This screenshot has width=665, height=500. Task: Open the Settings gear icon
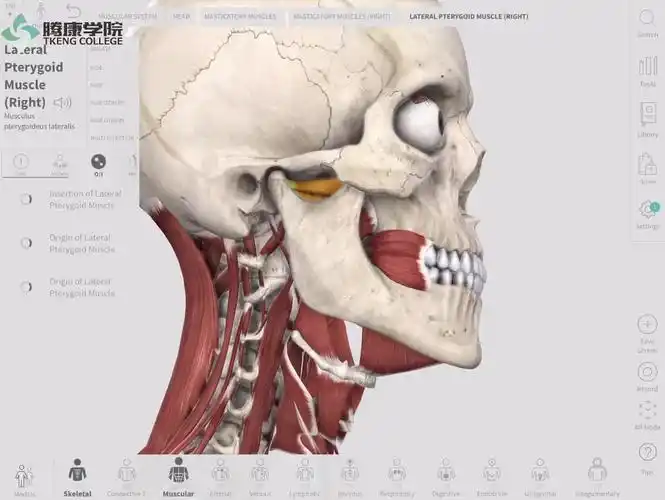coord(647,212)
